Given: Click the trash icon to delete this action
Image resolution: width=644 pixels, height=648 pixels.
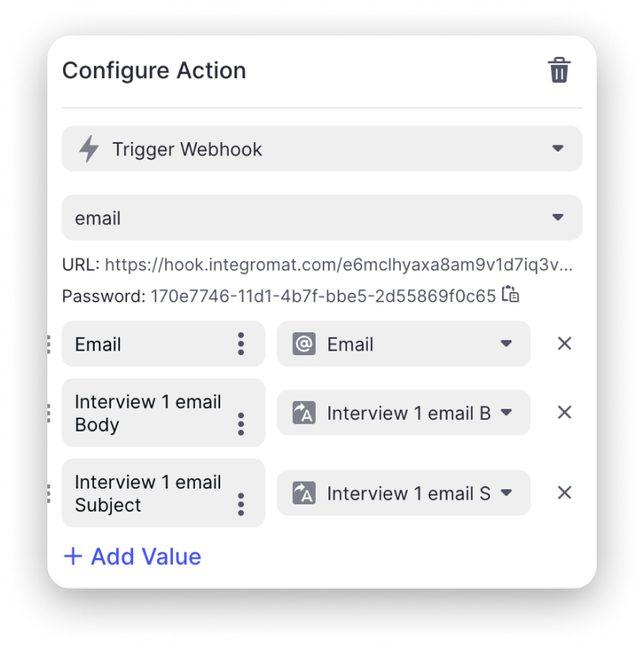Looking at the screenshot, I should [x=560, y=70].
